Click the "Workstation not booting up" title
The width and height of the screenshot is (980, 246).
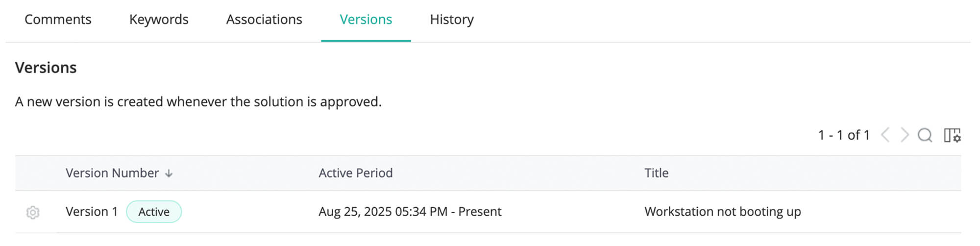pos(722,212)
